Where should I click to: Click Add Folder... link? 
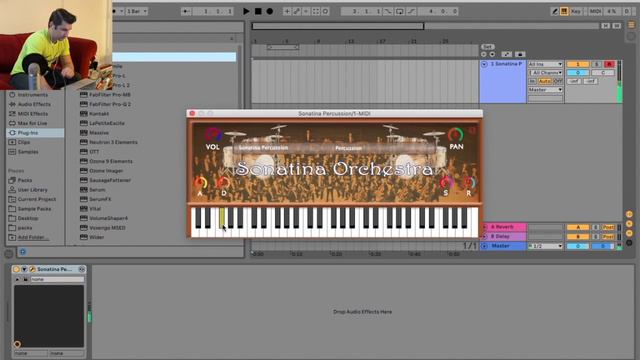pos(33,237)
